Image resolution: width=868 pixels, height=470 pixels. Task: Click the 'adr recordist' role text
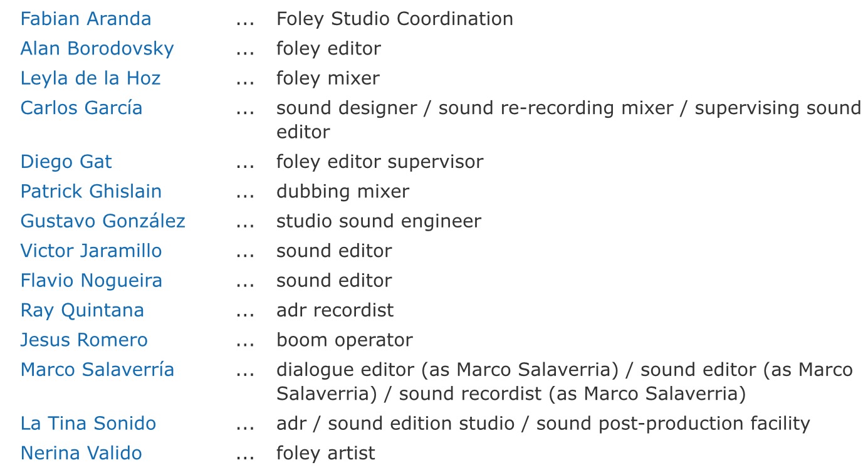[x=335, y=310]
